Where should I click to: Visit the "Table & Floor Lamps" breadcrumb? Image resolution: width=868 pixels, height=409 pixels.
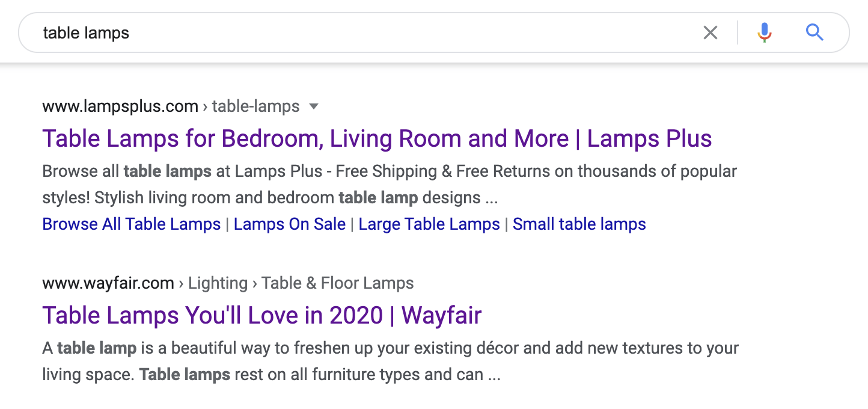click(x=337, y=283)
